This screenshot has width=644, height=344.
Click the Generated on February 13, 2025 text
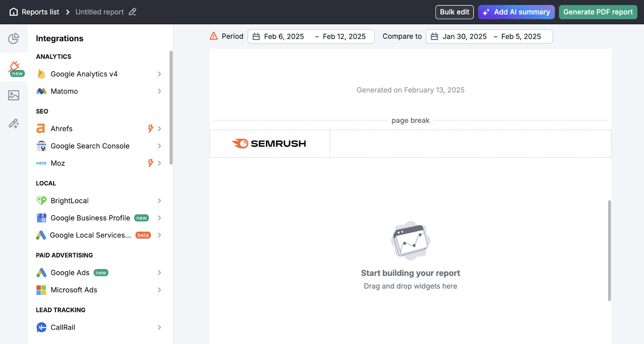(x=411, y=90)
